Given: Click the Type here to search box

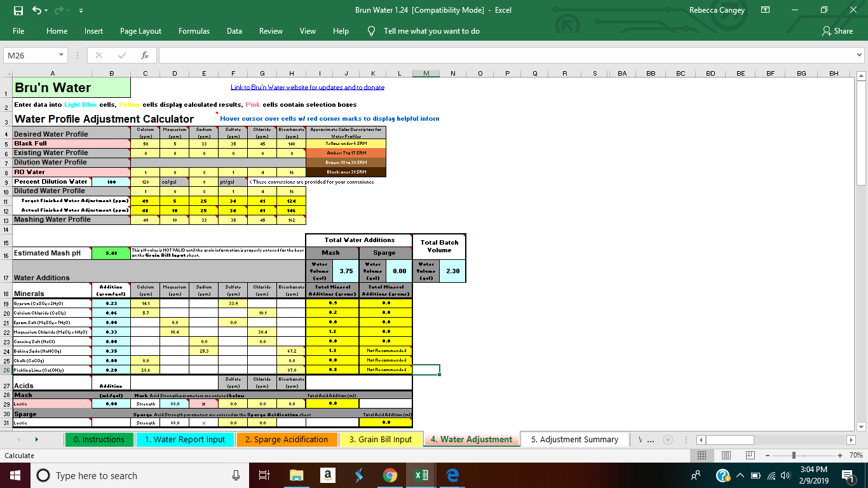Looking at the screenshot, I should click(x=140, y=475).
